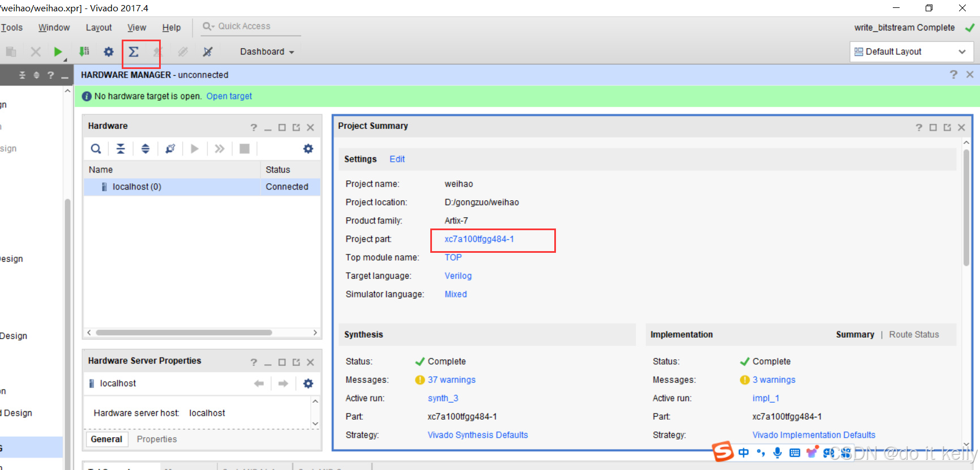This screenshot has width=980, height=470.
Task: Open Vivado Implementation Defaults strategy link
Action: 814,435
